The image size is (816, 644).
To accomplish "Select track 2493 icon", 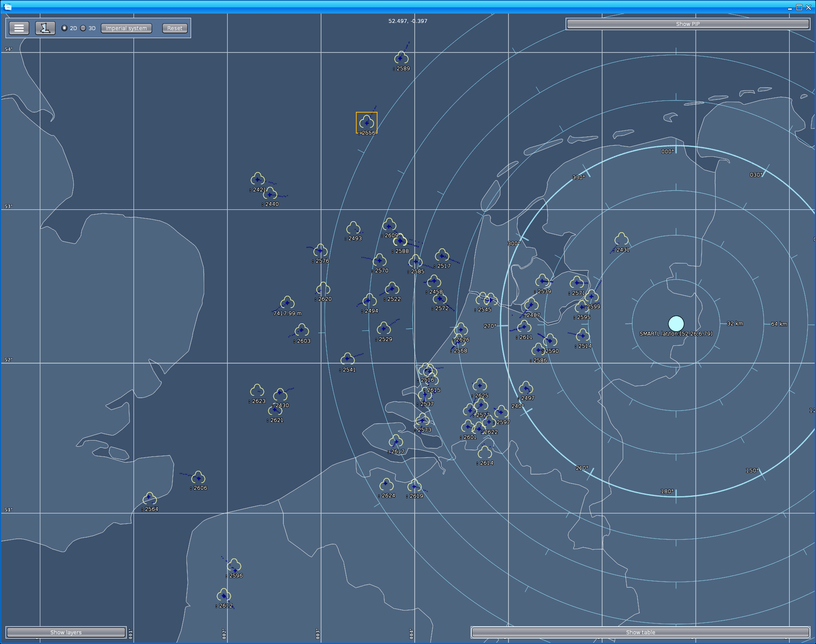I will pyautogui.click(x=353, y=228).
